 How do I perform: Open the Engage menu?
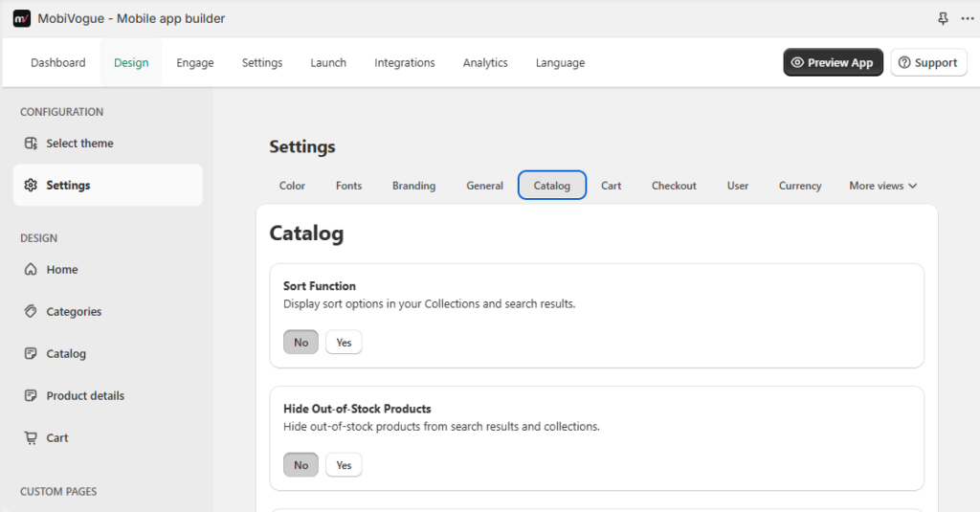(195, 62)
